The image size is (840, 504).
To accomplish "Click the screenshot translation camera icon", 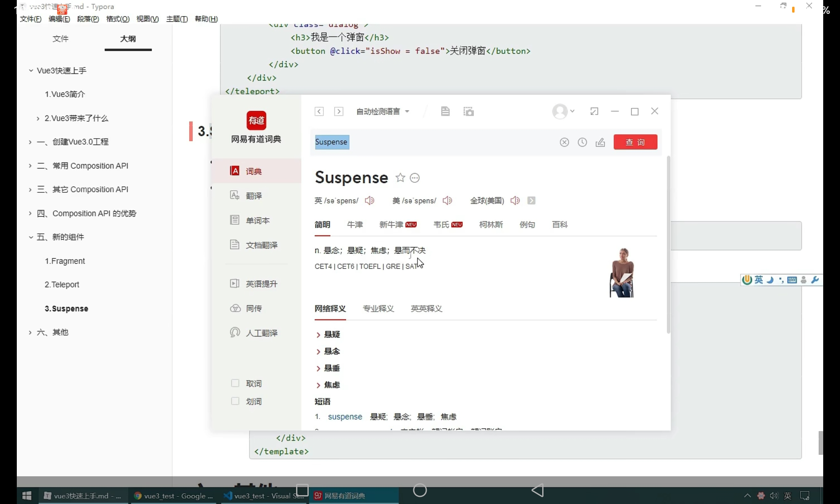I will pyautogui.click(x=468, y=111).
